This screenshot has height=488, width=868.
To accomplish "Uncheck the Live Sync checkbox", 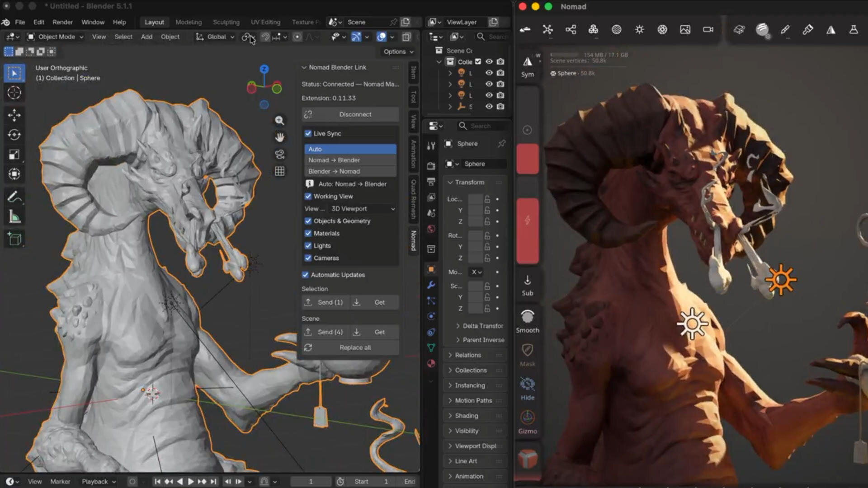I will [x=308, y=133].
